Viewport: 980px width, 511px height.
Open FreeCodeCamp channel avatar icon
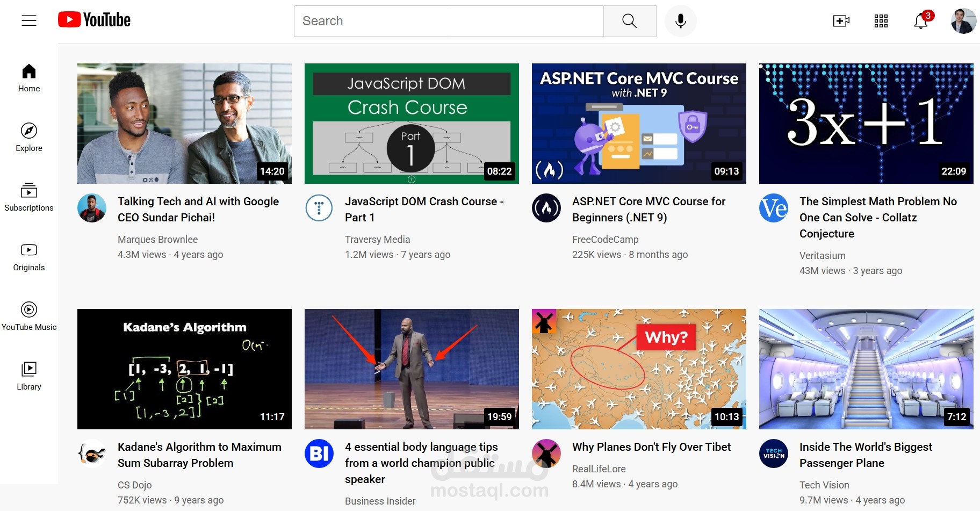[546, 208]
